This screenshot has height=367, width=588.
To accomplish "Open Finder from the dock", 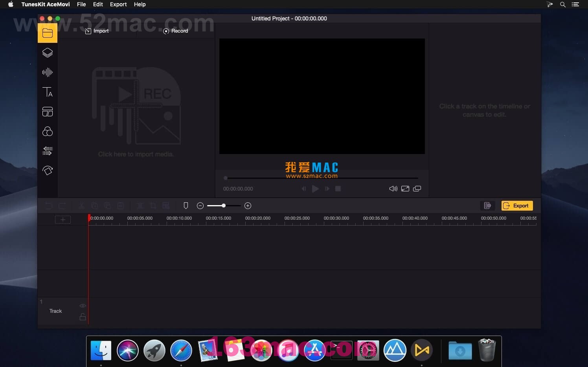I will 101,350.
